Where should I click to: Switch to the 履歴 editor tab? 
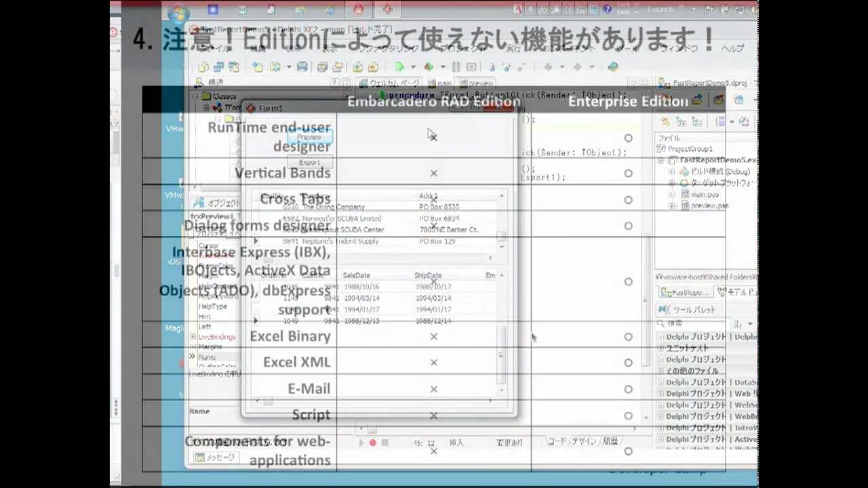click(x=610, y=441)
